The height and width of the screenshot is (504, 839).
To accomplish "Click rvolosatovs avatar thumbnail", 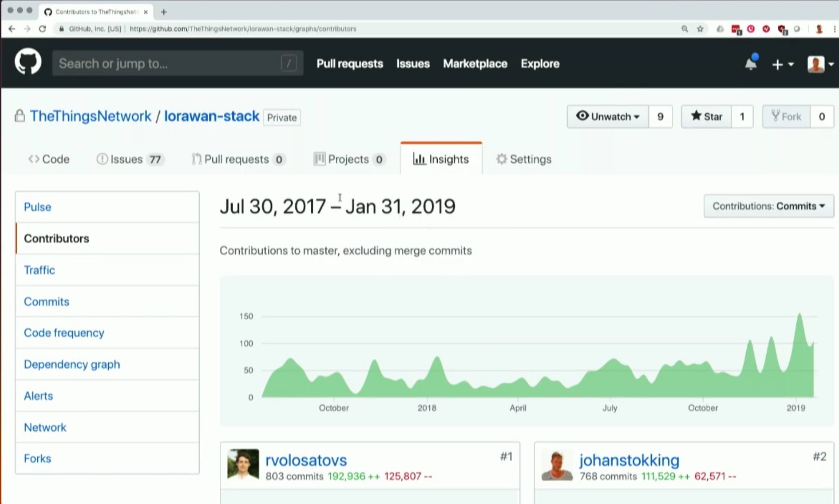I will (x=243, y=464).
